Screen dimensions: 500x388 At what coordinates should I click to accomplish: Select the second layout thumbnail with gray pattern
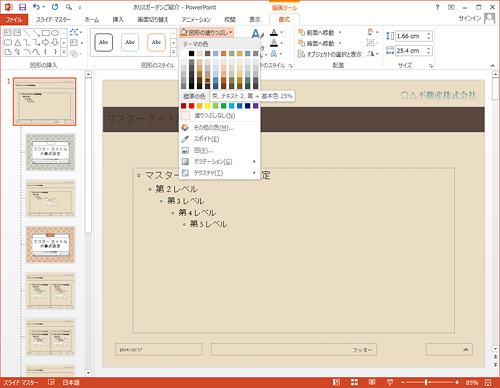click(x=50, y=152)
